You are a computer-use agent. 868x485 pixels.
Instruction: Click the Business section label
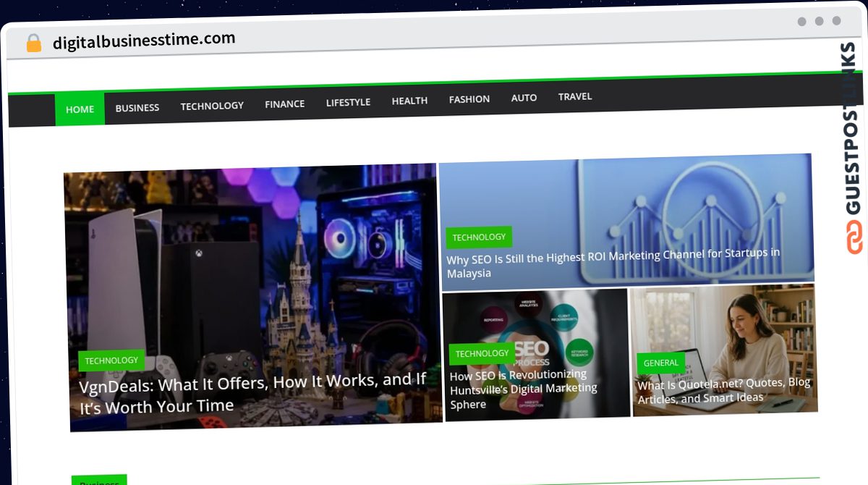(99, 480)
